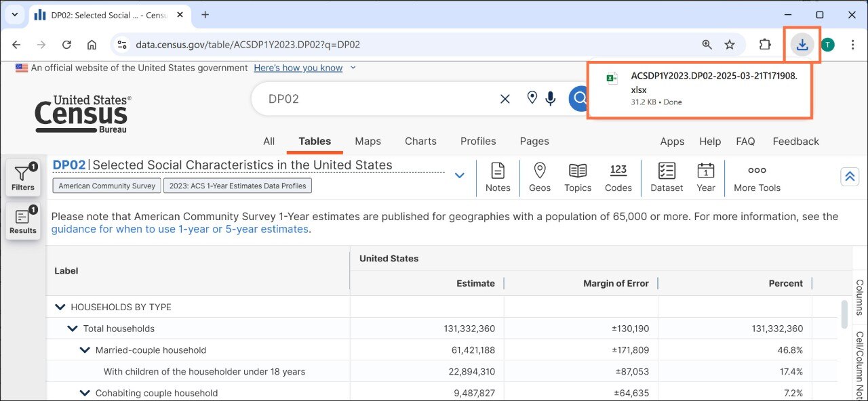Select the 131,332,360 estimate cell

pyautogui.click(x=427, y=329)
